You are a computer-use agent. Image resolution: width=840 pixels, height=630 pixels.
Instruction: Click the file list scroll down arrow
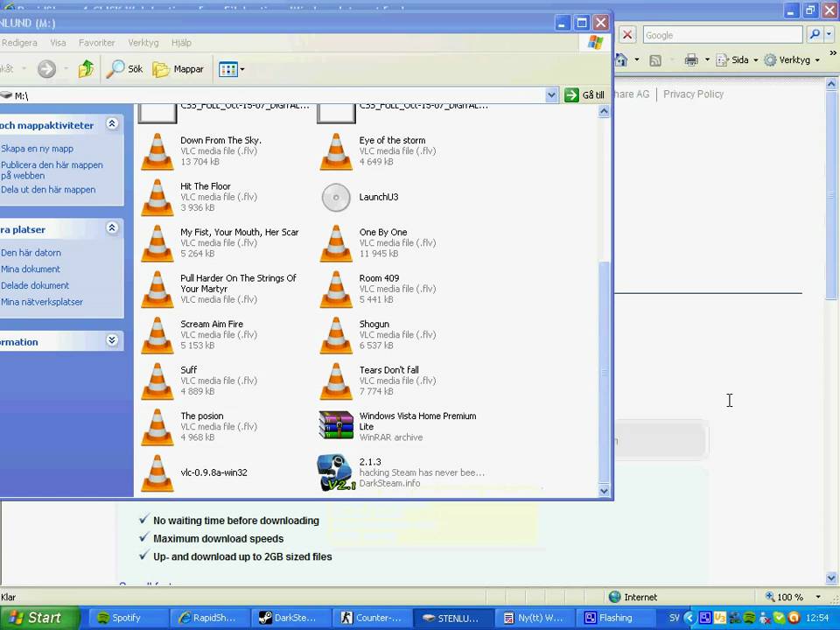click(605, 491)
